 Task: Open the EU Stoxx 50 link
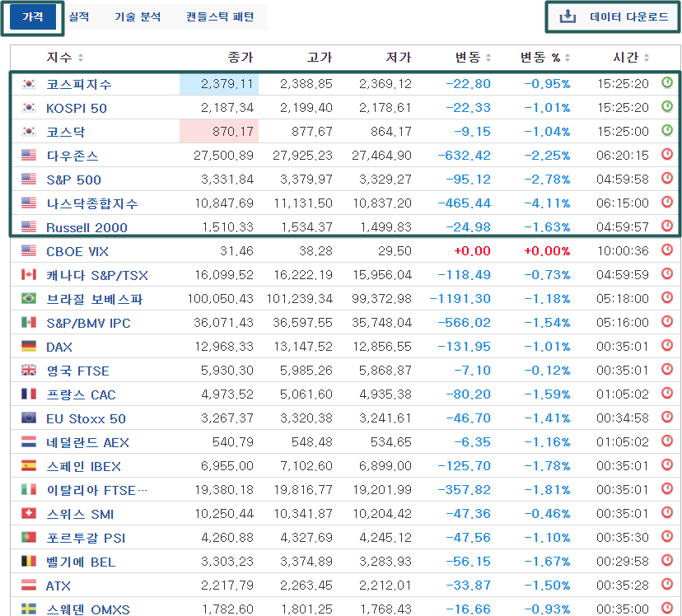(86, 418)
